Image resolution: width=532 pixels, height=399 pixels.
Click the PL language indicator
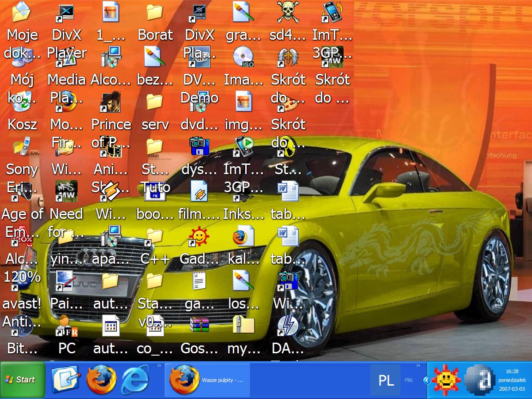point(386,380)
